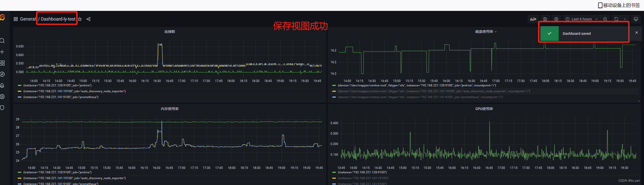The width and height of the screenshot is (644, 185).
Task: Save dashboard using the floppy disk icon
Action: pyautogui.click(x=545, y=19)
